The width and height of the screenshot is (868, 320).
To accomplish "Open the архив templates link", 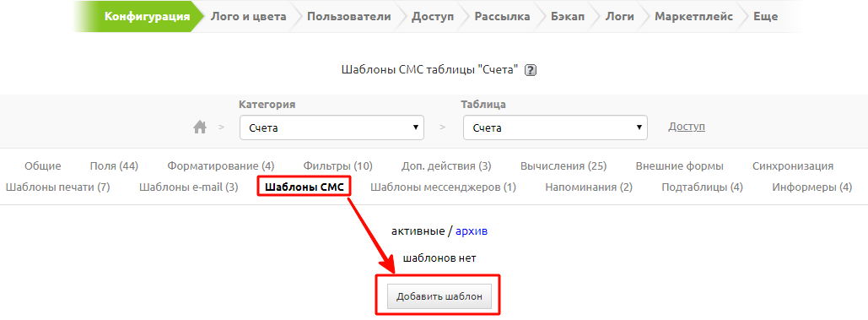I will click(x=471, y=231).
